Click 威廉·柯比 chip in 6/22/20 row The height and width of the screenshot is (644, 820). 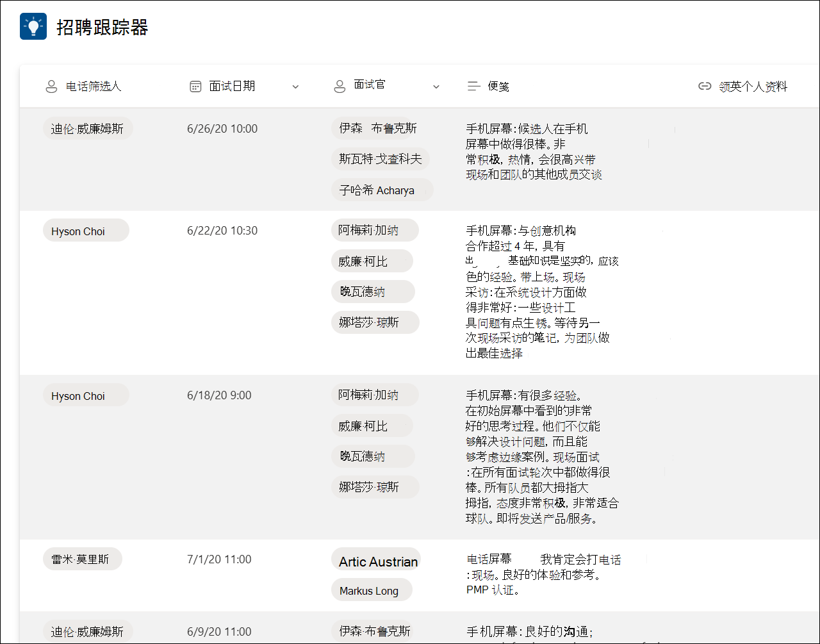click(372, 261)
